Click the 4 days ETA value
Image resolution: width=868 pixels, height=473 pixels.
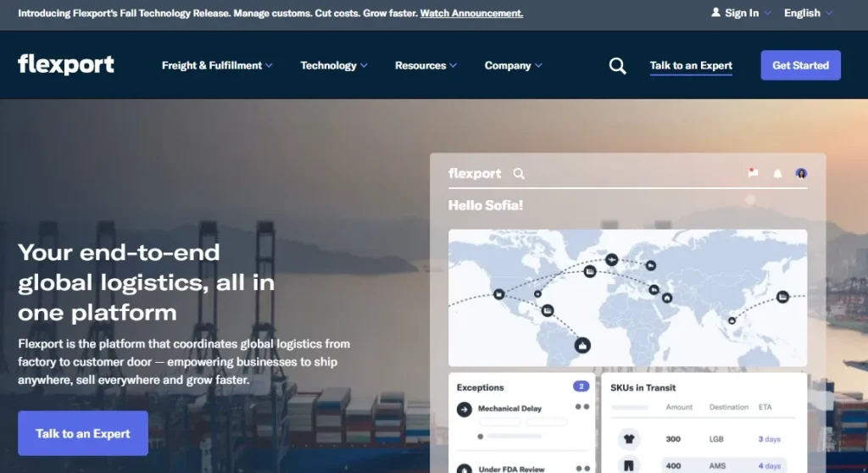770,466
